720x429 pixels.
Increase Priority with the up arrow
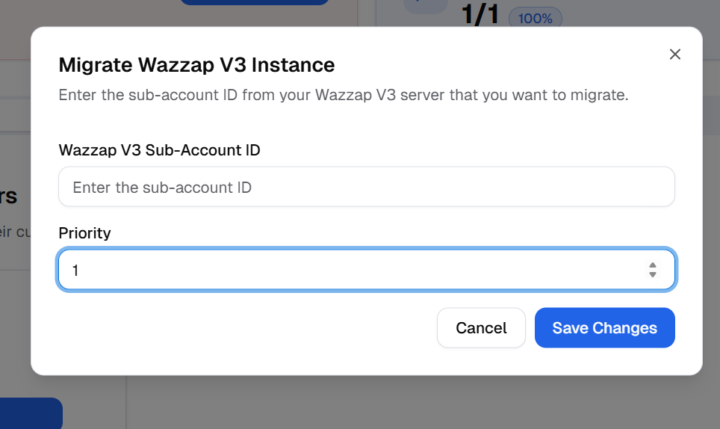(x=652, y=265)
